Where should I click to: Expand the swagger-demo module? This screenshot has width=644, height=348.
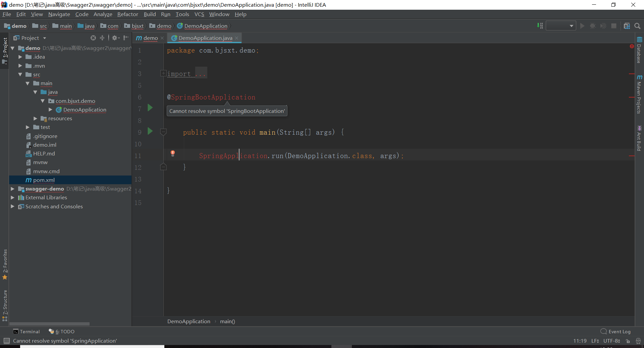[x=12, y=189]
